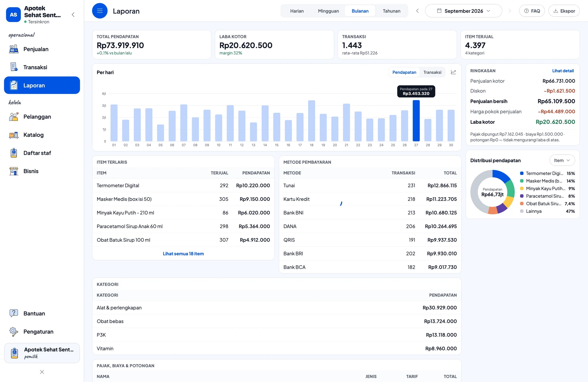Open the Pengaturan gear icon
The height and width of the screenshot is (382, 588).
pyautogui.click(x=13, y=331)
